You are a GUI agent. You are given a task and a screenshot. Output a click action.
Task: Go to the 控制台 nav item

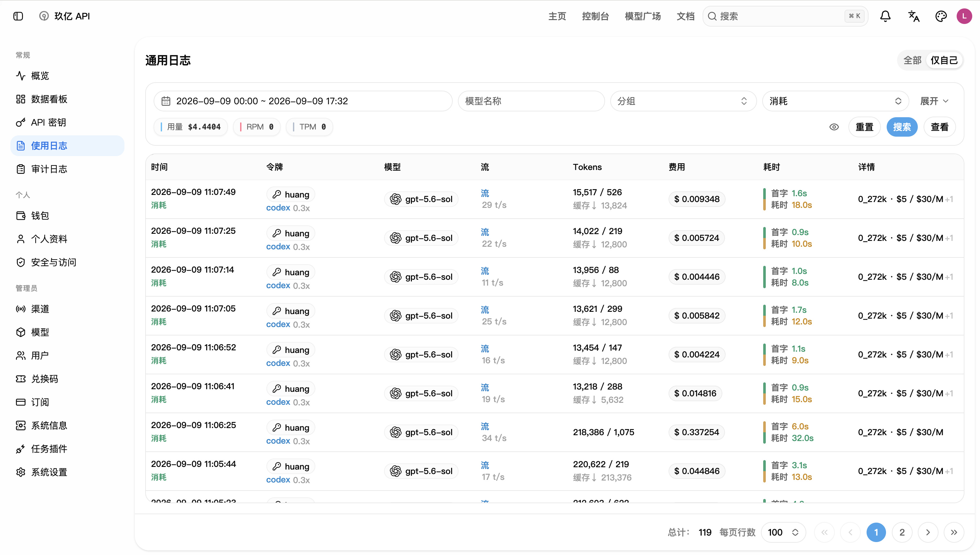coord(595,16)
